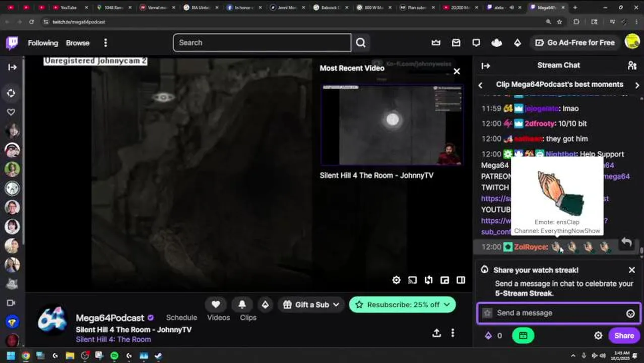Reply to ZolRoyce message with arrow icon
This screenshot has height=363, width=644.
coord(626,242)
